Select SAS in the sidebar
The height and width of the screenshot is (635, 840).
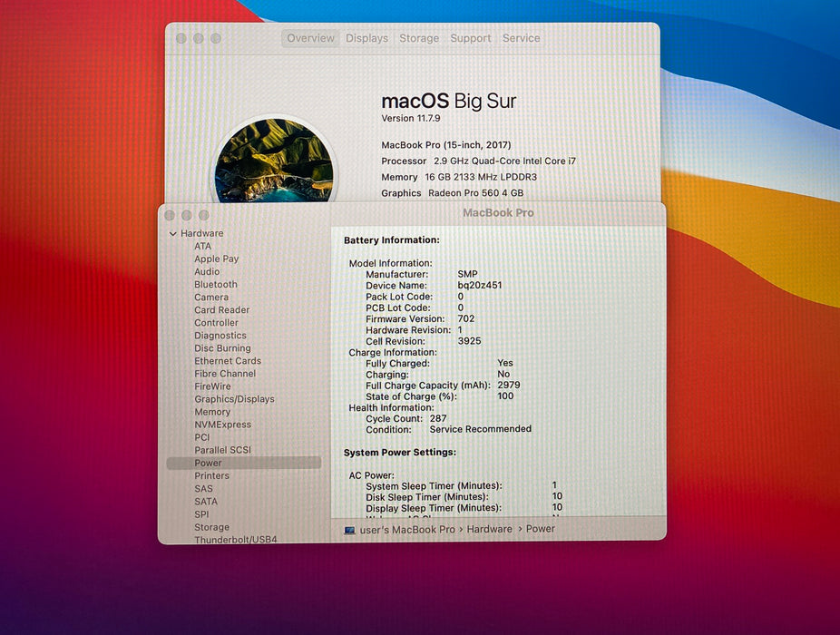203,489
